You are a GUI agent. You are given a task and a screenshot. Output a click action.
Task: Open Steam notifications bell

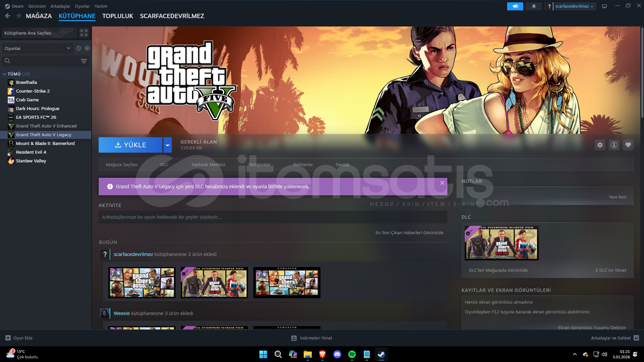(534, 6)
